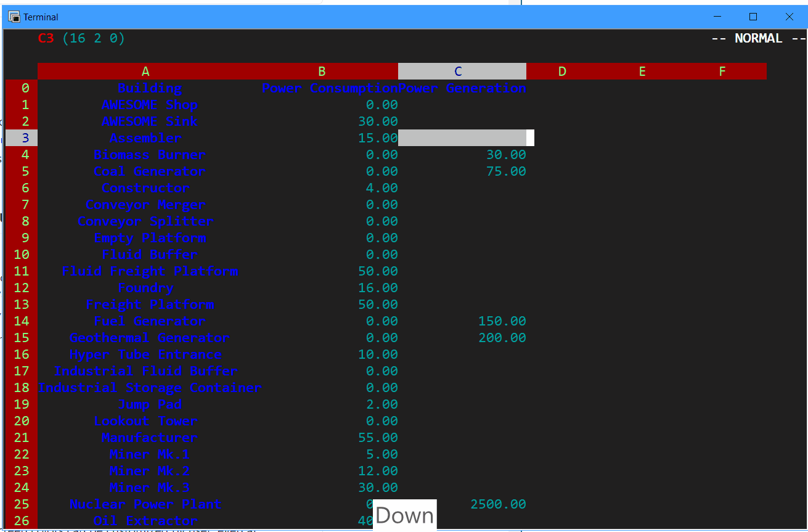Click the red 'C3' cell reference indicator

click(46, 38)
